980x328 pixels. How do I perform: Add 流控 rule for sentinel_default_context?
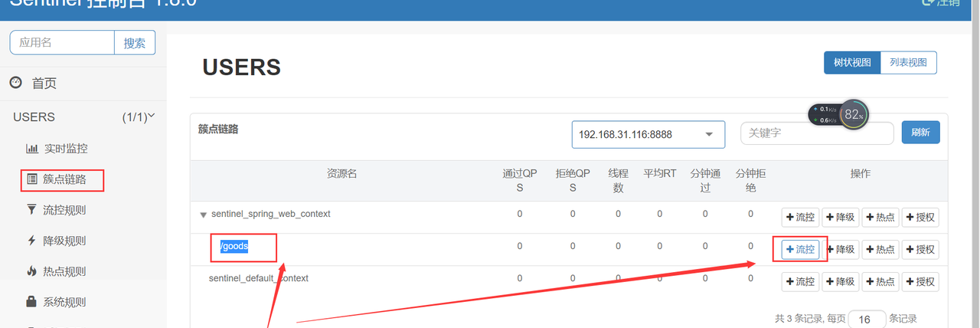[800, 281]
